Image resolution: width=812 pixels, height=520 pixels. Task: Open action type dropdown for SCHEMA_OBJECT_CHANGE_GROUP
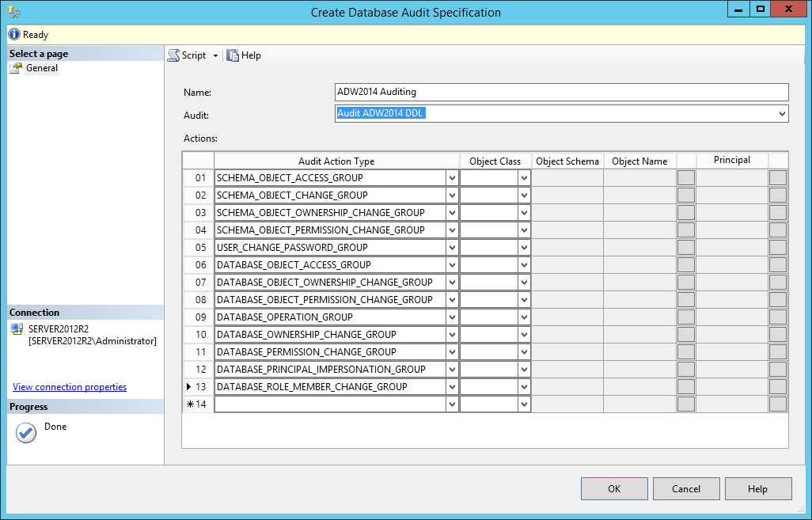(x=452, y=195)
